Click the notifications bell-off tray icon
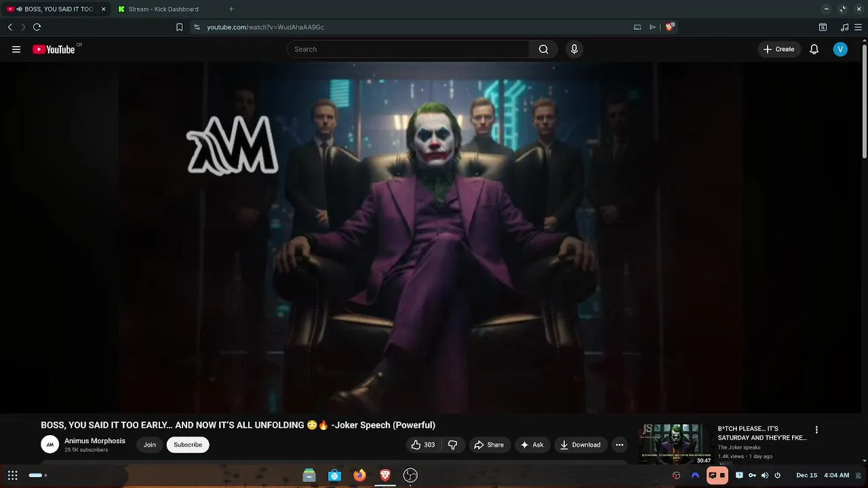 point(859,475)
